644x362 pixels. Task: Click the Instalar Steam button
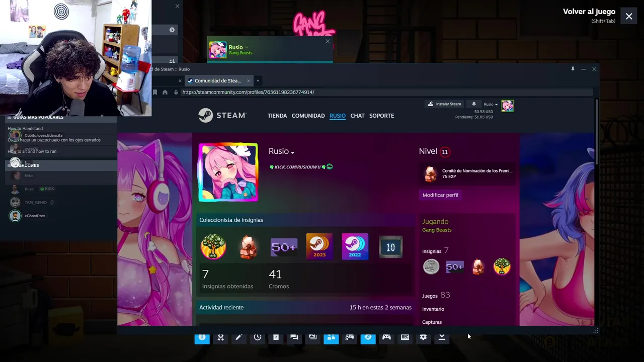(x=444, y=104)
